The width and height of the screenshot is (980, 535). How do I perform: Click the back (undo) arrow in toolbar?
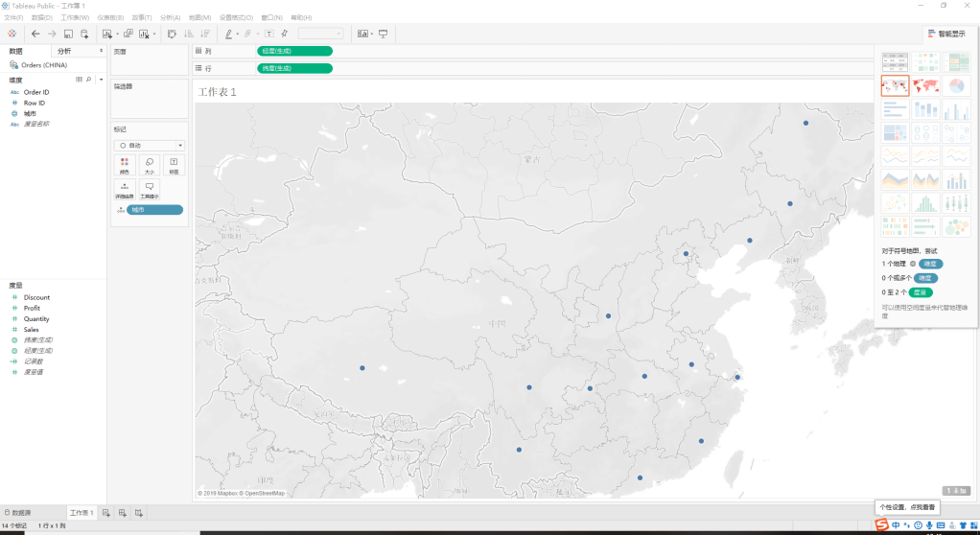click(35, 34)
